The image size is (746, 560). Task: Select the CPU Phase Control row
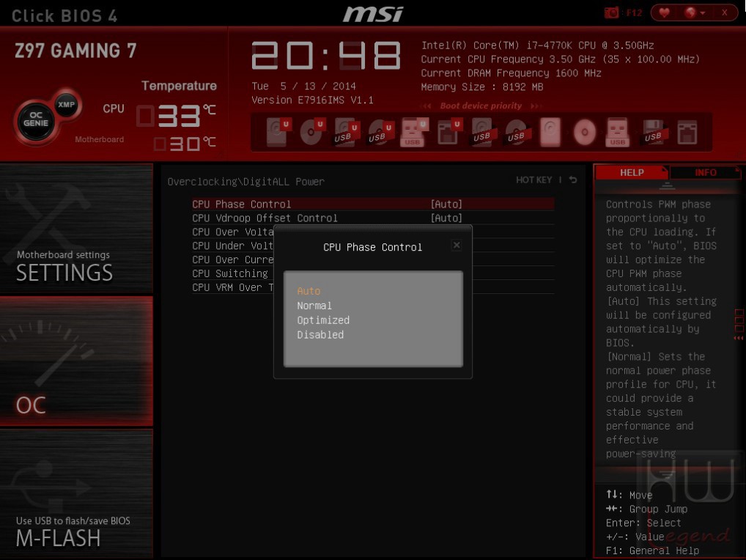point(373,204)
